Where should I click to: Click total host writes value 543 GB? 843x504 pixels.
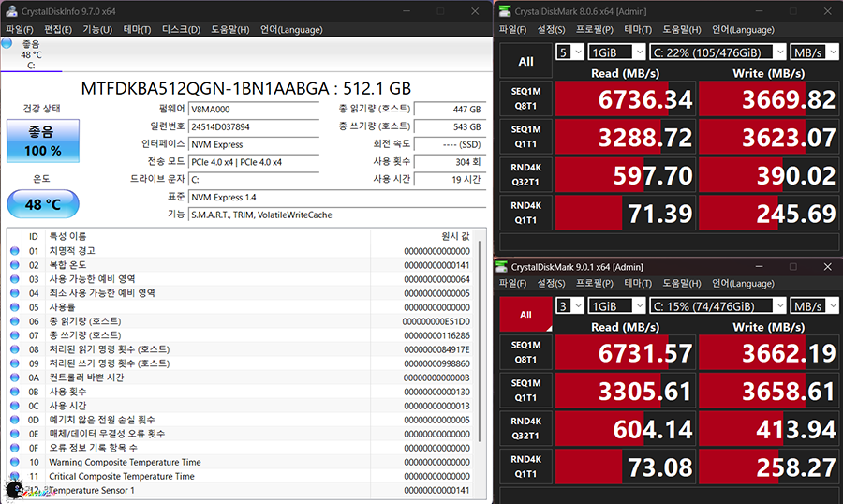tap(450, 127)
